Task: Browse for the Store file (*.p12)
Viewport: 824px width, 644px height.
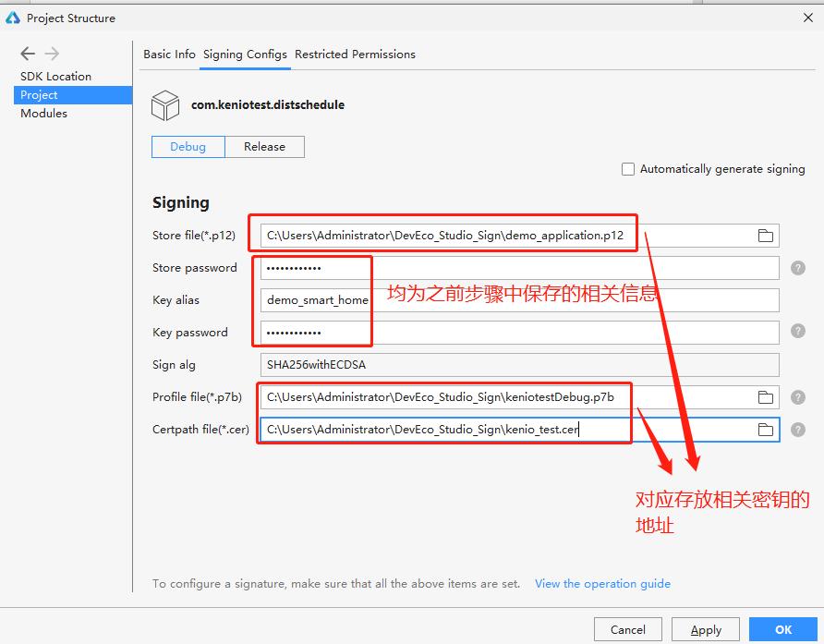Action: point(765,236)
